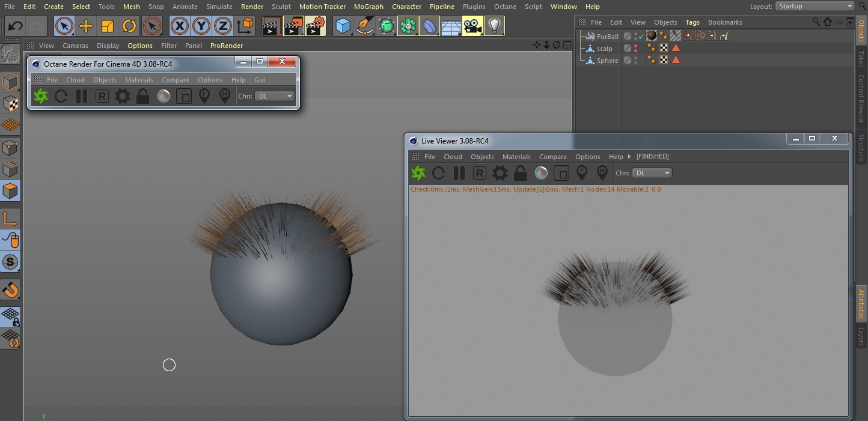Open the Floor environment icon
This screenshot has height=421, width=868.
451,26
